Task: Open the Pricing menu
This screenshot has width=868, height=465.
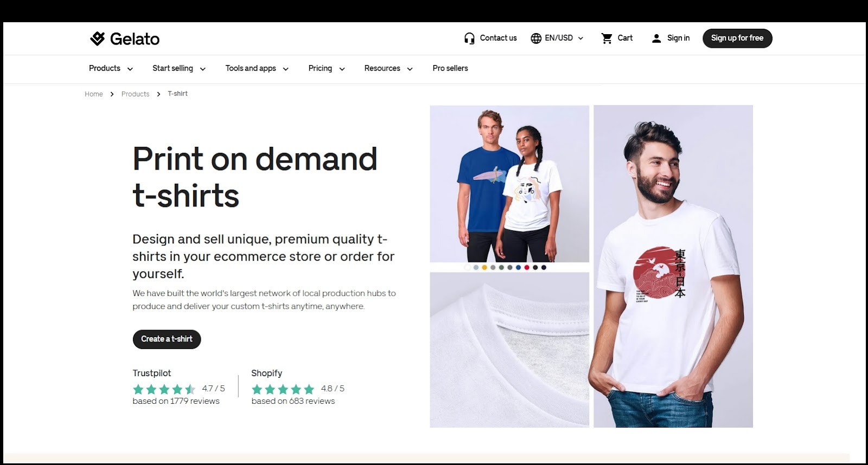Action: 327,68
